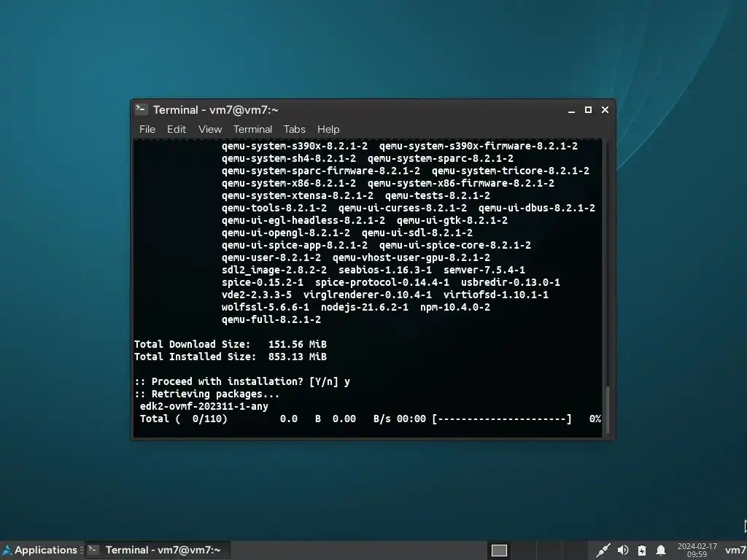Click the terminal's vertical scrollbar thumb
The height and width of the screenshot is (560, 747).
(x=607, y=411)
